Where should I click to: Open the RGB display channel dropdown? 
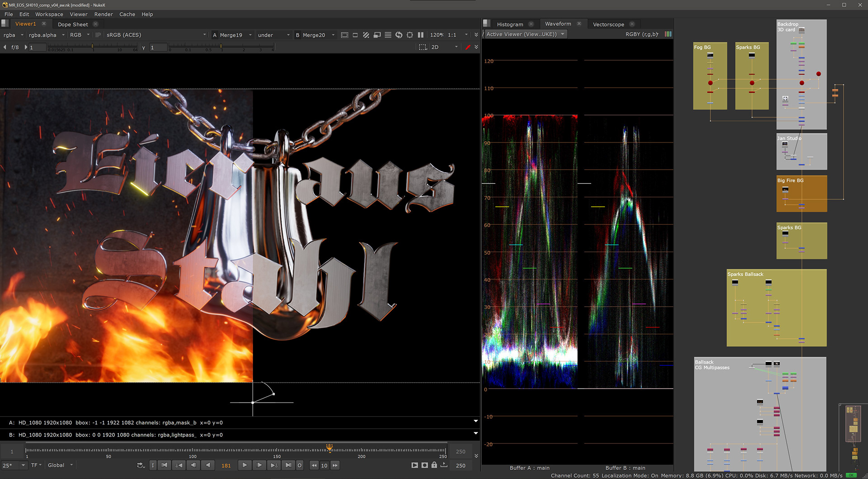tap(80, 35)
